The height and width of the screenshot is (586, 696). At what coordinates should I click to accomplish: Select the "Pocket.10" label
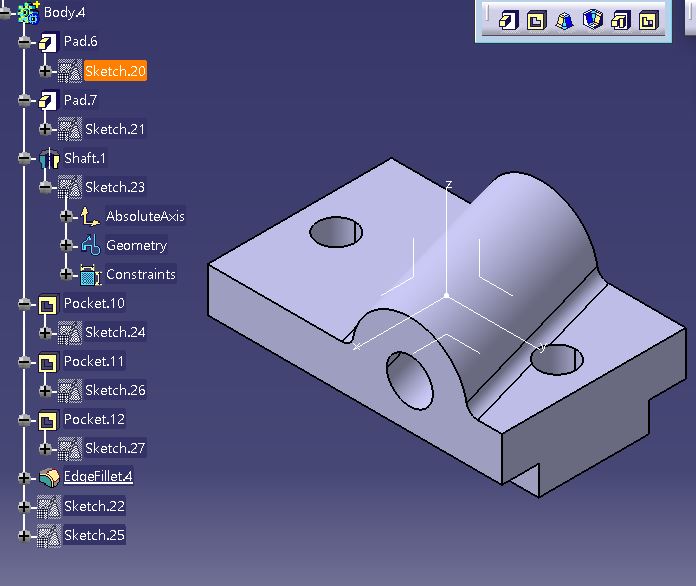pyautogui.click(x=94, y=303)
